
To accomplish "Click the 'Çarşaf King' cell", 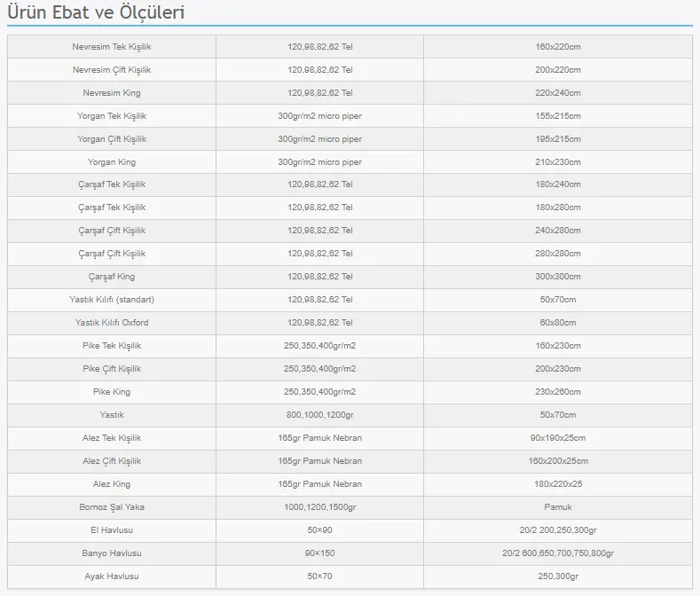I will coord(112,277).
